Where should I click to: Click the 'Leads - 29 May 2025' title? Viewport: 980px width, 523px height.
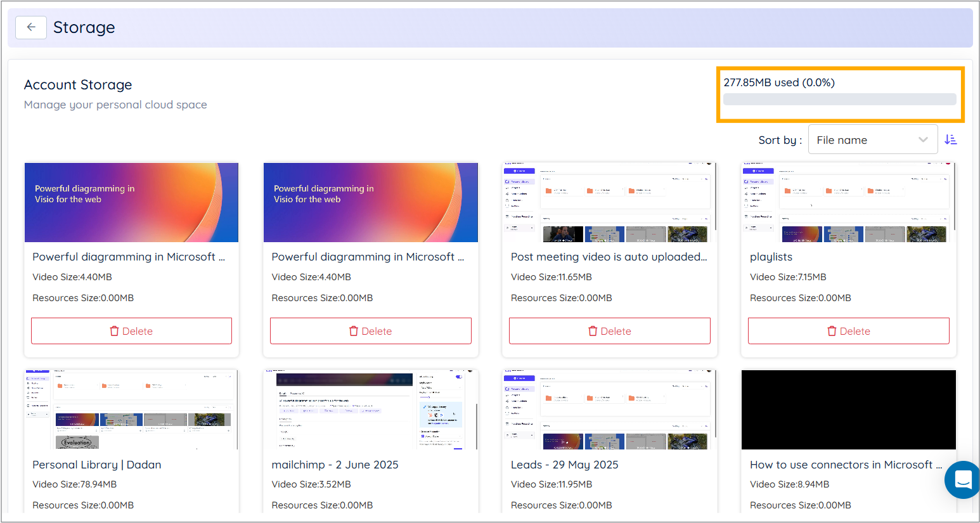[x=564, y=465]
